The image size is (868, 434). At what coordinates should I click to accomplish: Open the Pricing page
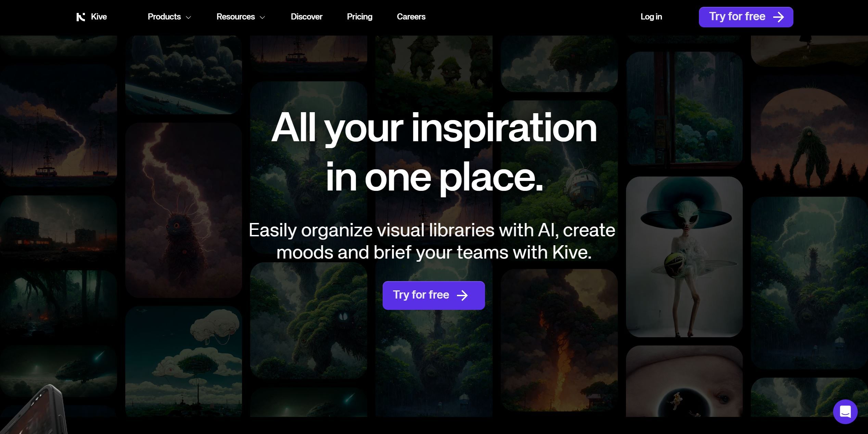(x=360, y=17)
